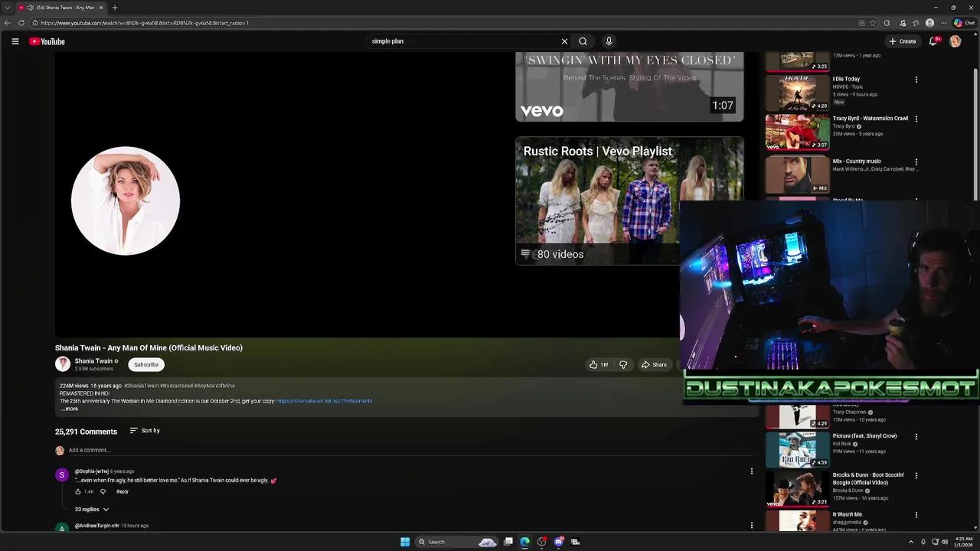Click the browser address bar URL
Image resolution: width=980 pixels, height=551 pixels.
(x=145, y=23)
